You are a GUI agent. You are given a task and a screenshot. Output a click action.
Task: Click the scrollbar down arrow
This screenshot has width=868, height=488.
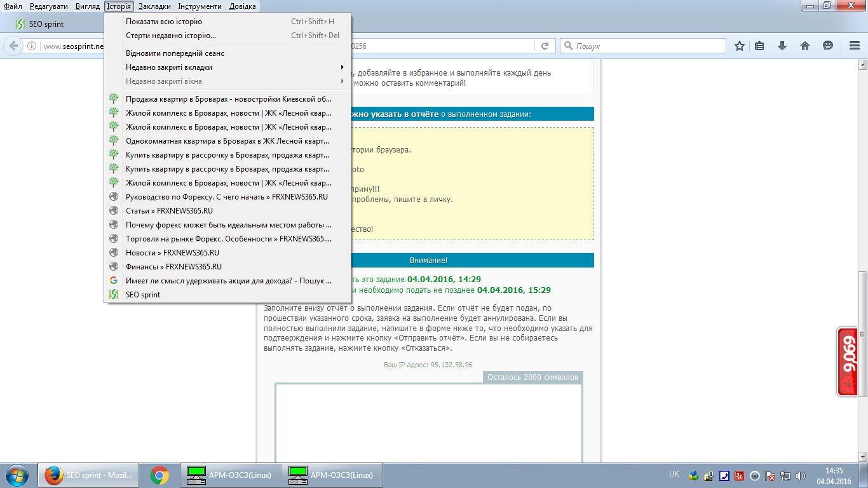click(863, 457)
